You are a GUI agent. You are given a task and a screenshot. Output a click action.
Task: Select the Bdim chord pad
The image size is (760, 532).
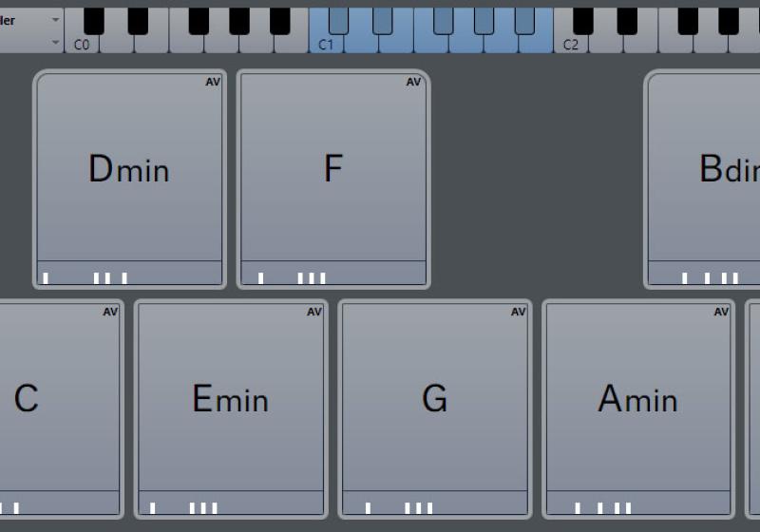click(704, 167)
